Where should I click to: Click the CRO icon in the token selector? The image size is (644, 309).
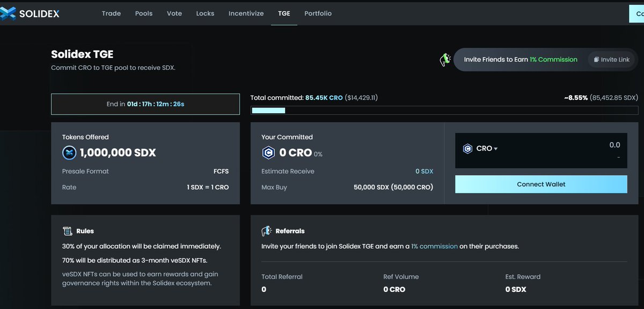coord(467,148)
